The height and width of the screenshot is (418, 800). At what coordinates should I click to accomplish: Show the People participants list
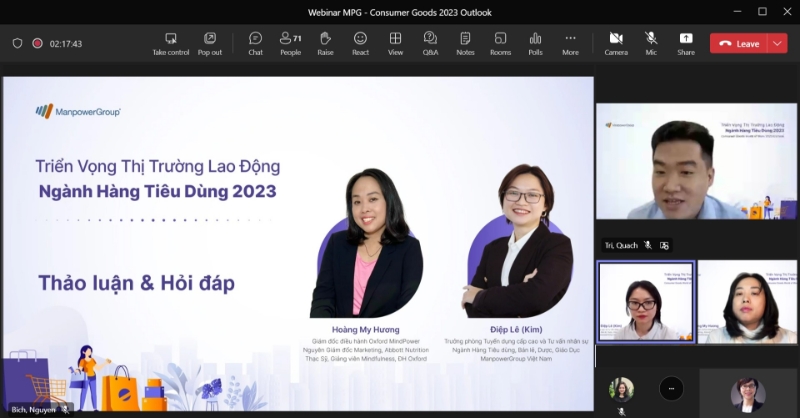(x=290, y=43)
